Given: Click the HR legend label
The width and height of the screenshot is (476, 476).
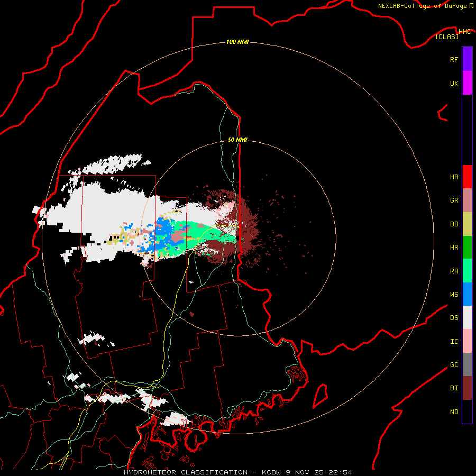Looking at the screenshot, I should 454,248.
